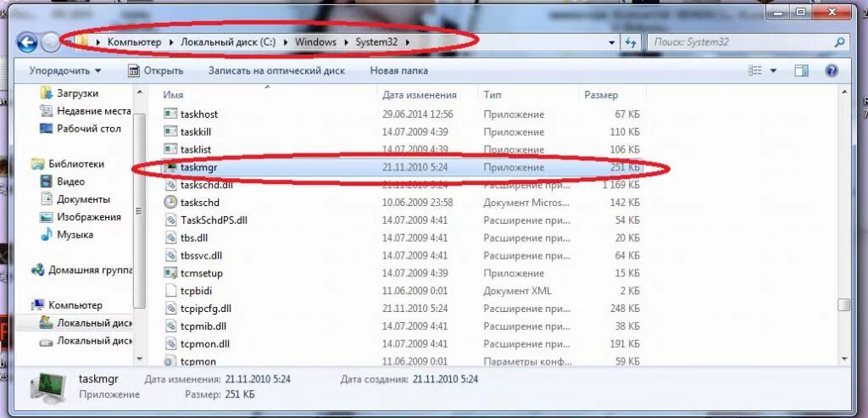Screen dimensions: 868x418
Task: Click the Загрузки folder icon
Action: (46, 93)
